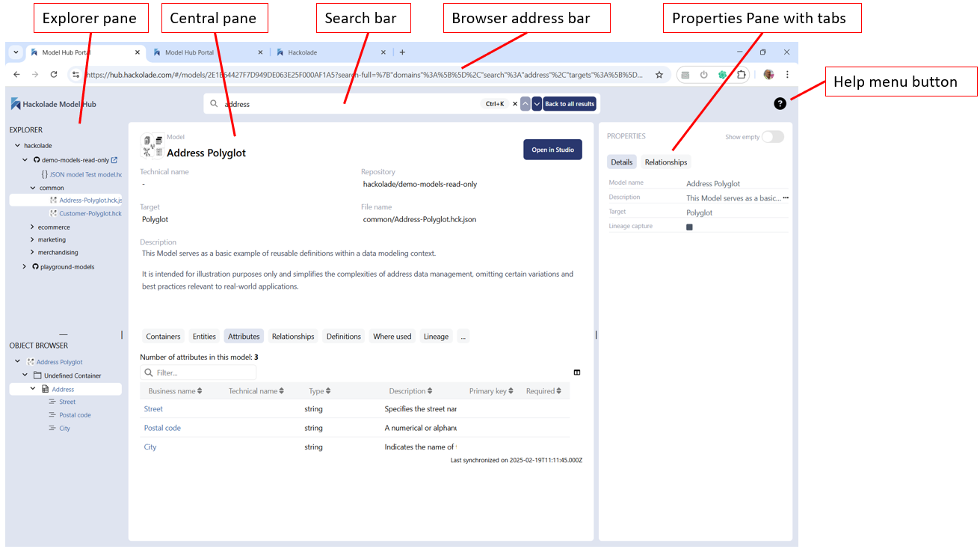Sort by Description column arrows

click(431, 391)
